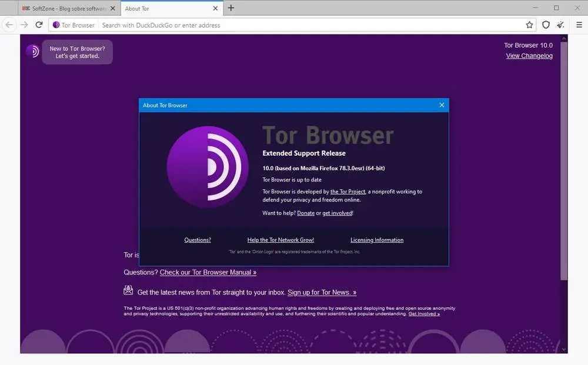
Task: Close the About Tor tab
Action: 215,8
